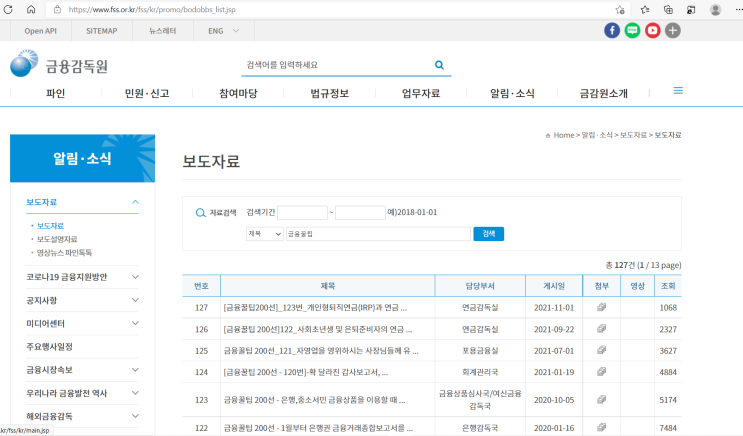This screenshot has height=436, width=743.
Task: Expand 해외금융감독 sidebar section
Action: 135,416
